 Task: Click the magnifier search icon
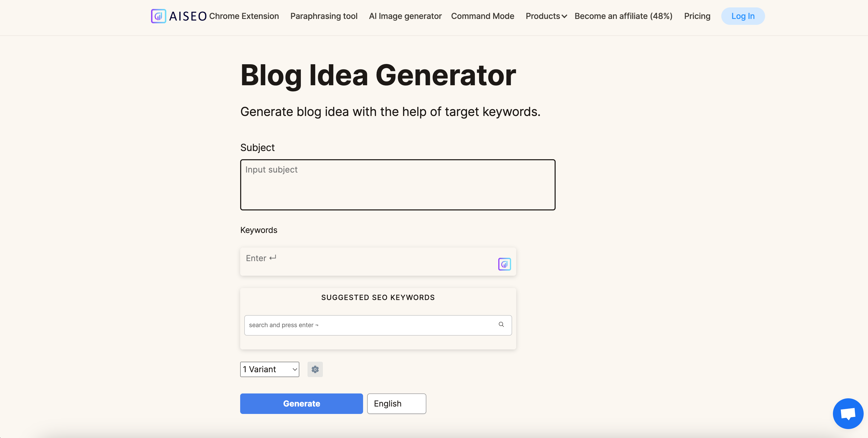coord(501,324)
